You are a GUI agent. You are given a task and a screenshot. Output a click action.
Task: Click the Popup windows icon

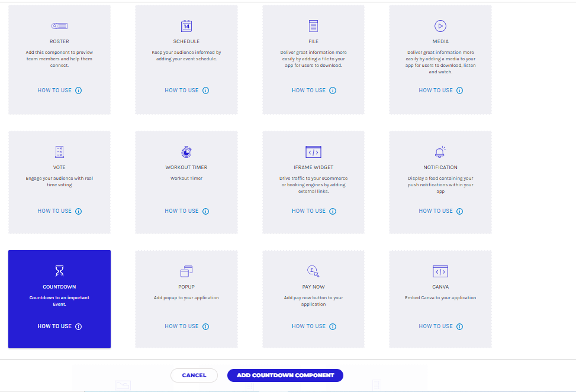(186, 271)
